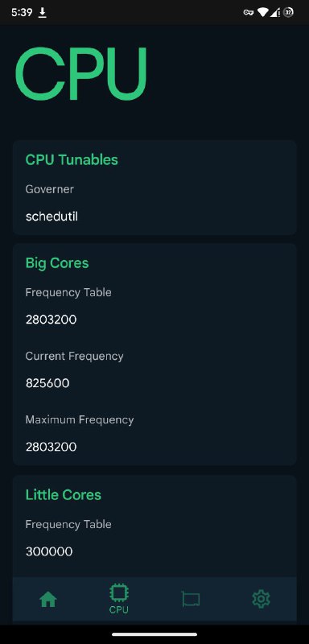Tap the VPN key status icon
The height and width of the screenshot is (644, 309).
[x=249, y=13]
